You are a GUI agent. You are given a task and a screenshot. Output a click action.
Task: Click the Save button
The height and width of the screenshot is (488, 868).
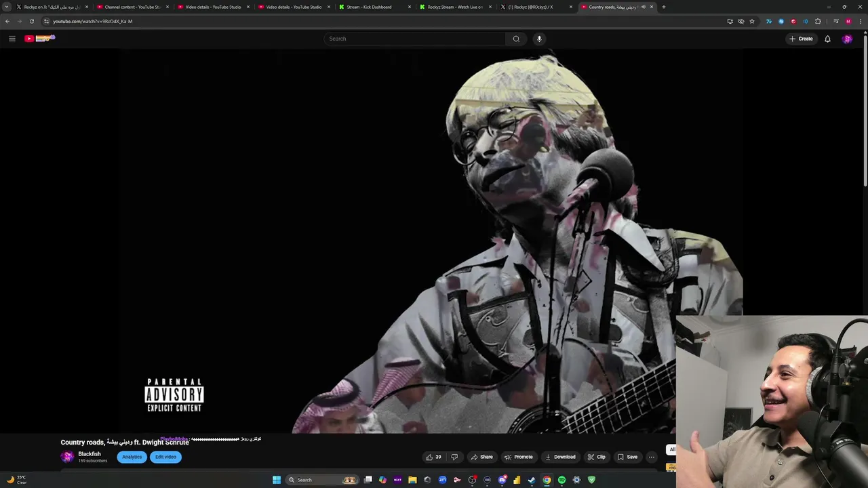coord(627,457)
